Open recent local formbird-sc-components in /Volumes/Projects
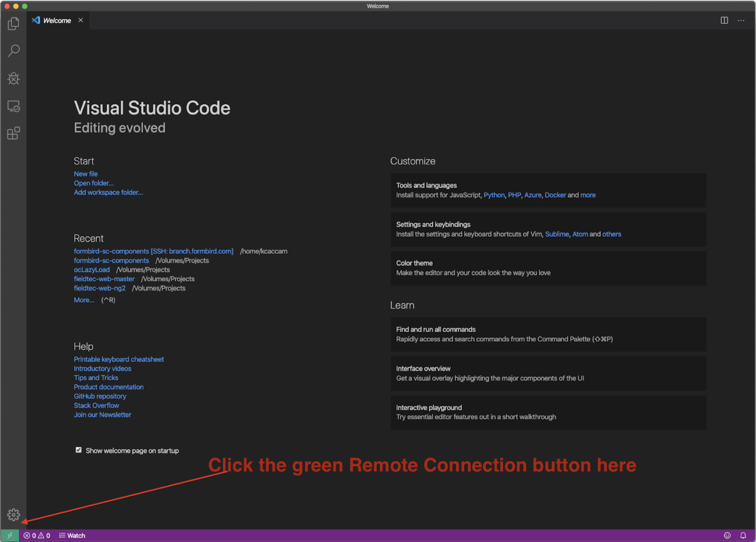 click(x=111, y=260)
